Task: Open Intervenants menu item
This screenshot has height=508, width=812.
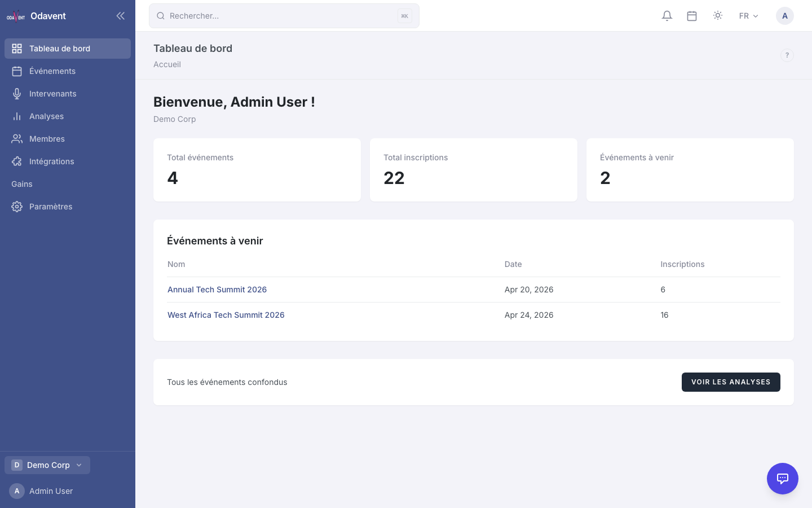Action: tap(68, 94)
